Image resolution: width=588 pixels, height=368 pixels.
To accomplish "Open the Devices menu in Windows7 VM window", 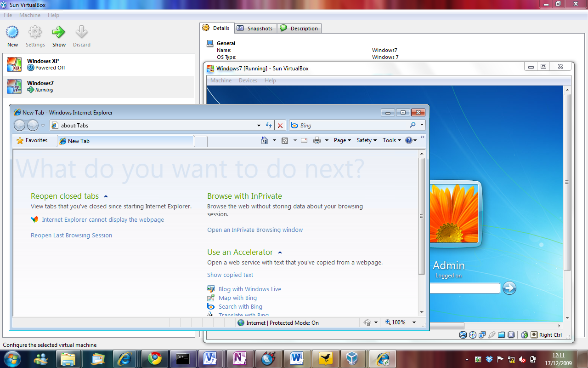I will pos(248,80).
